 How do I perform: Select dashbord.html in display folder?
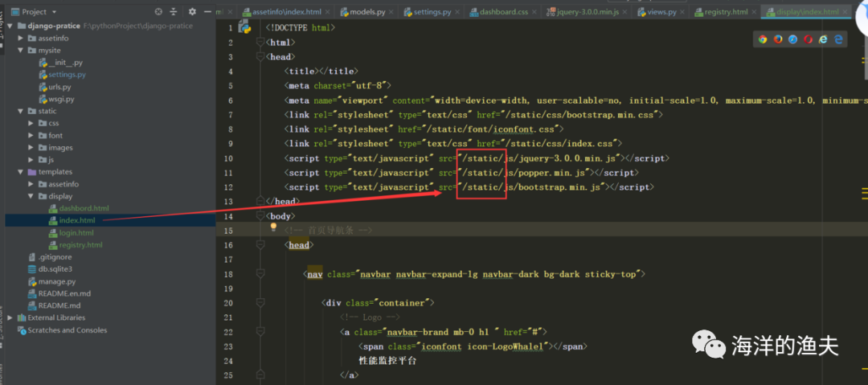[84, 208]
